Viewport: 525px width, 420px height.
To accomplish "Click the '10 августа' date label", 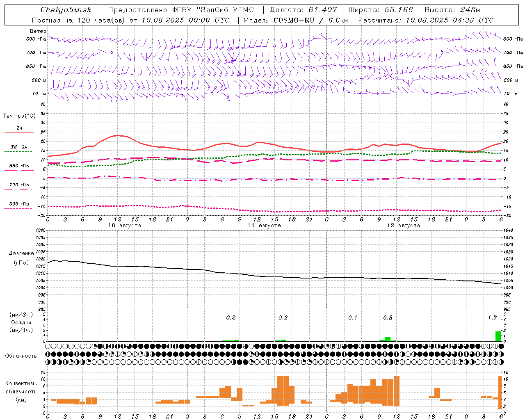I will pyautogui.click(x=125, y=226).
